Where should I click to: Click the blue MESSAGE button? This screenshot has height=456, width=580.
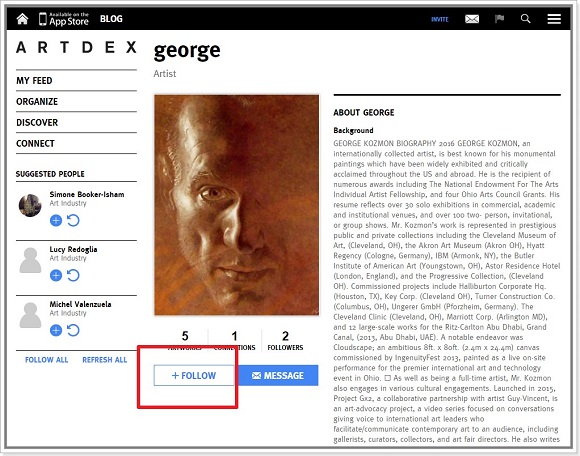[278, 375]
